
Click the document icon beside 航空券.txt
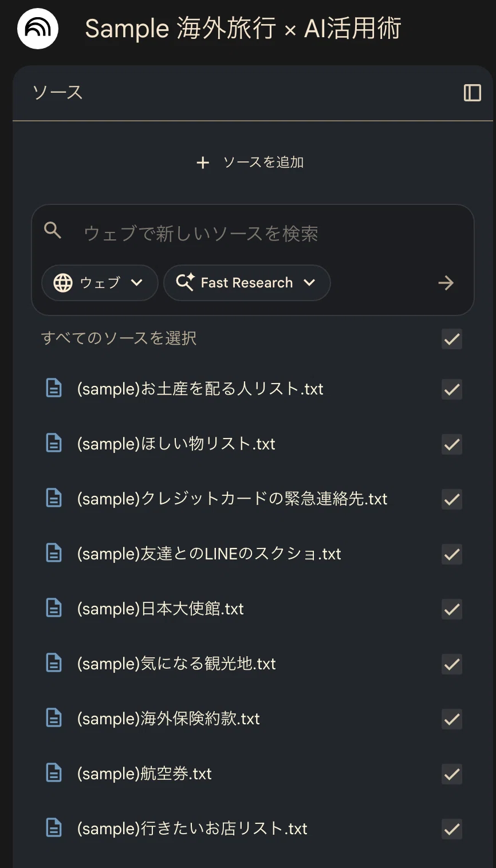tap(54, 773)
